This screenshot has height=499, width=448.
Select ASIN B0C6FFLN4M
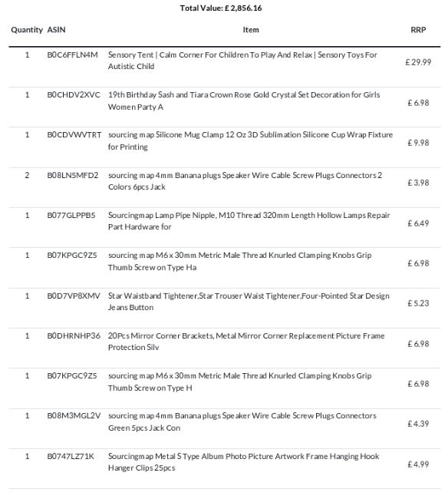pos(73,55)
